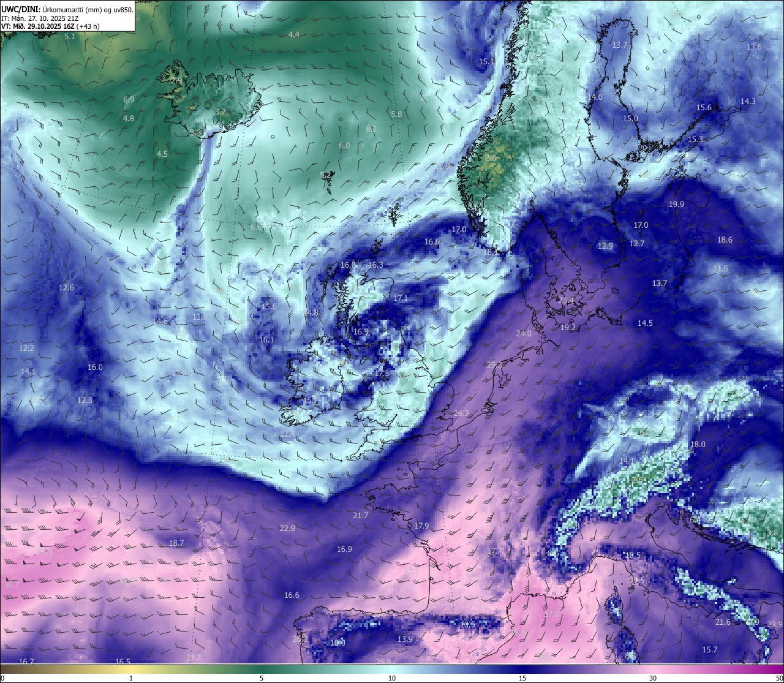Screen dimensions: 784x683
Task: Click the 18.7 value label
Action: (x=176, y=543)
